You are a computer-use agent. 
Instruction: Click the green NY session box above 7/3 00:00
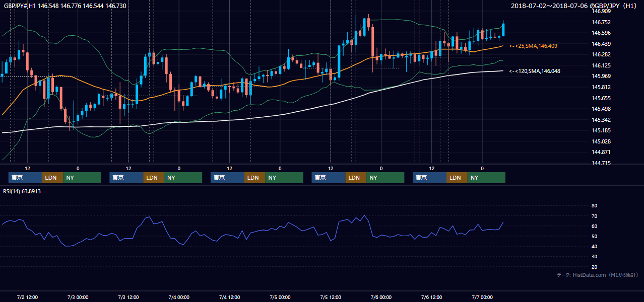coord(82,178)
